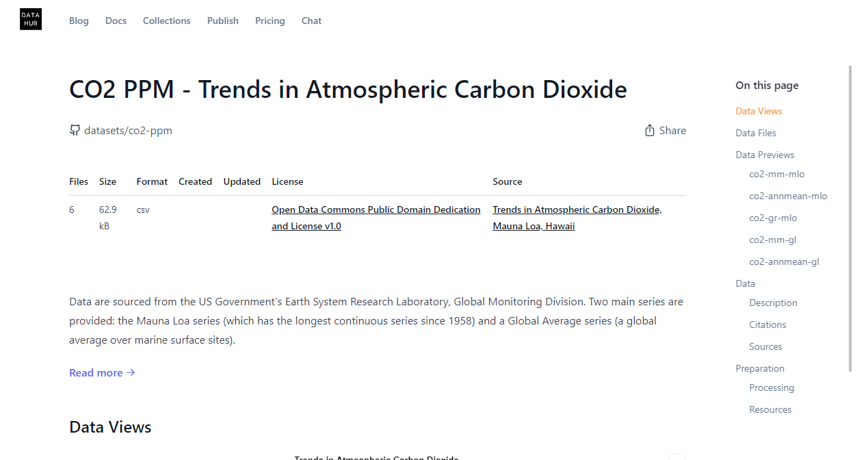
Task: Go to the Data Files section link
Action: tap(756, 133)
